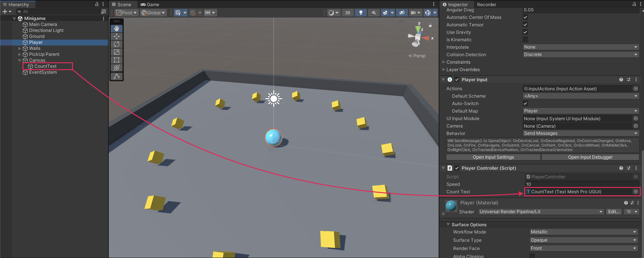
Task: Select the Move tool in scene toolbar
Action: (x=116, y=36)
